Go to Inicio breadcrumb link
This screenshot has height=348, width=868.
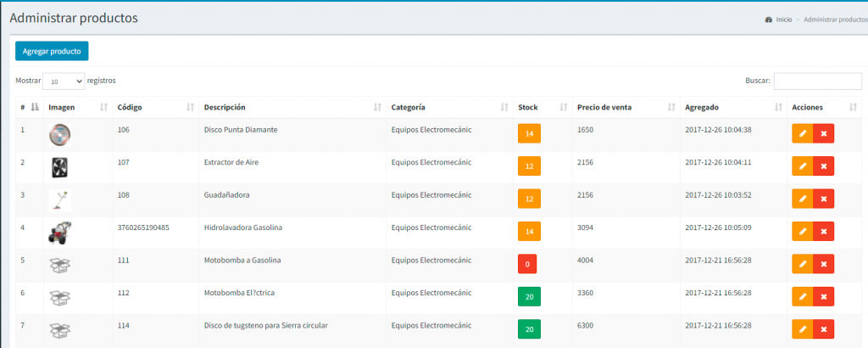[783, 19]
